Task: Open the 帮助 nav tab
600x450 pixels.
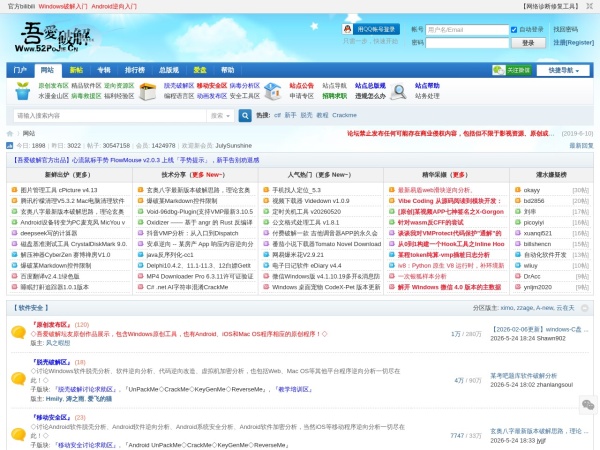Action: [228, 70]
